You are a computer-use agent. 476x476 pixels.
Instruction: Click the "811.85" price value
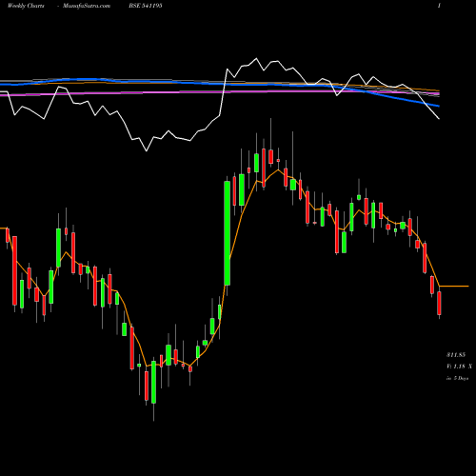pyautogui.click(x=456, y=354)
